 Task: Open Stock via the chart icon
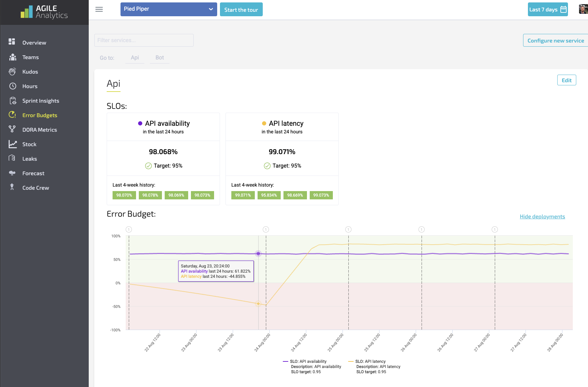13,144
